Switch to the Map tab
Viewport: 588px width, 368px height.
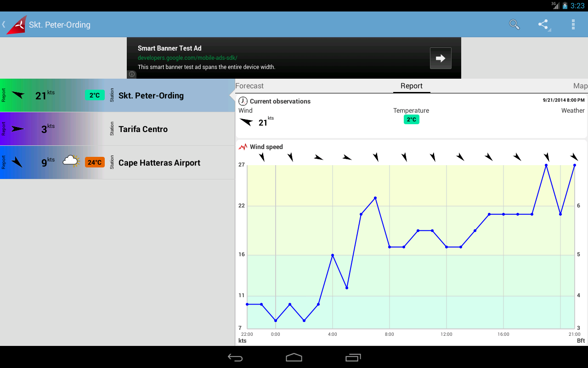pyautogui.click(x=580, y=86)
